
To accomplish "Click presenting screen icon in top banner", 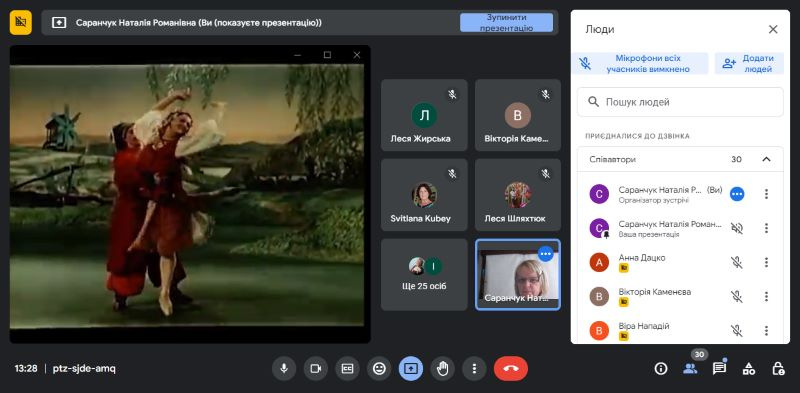I will (x=59, y=23).
